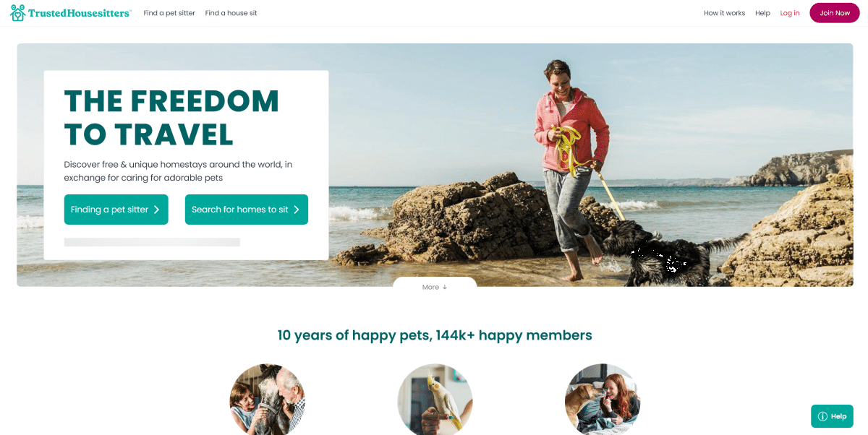The height and width of the screenshot is (435, 868).
Task: Click the Finding a pet sitter button
Action: (x=116, y=210)
